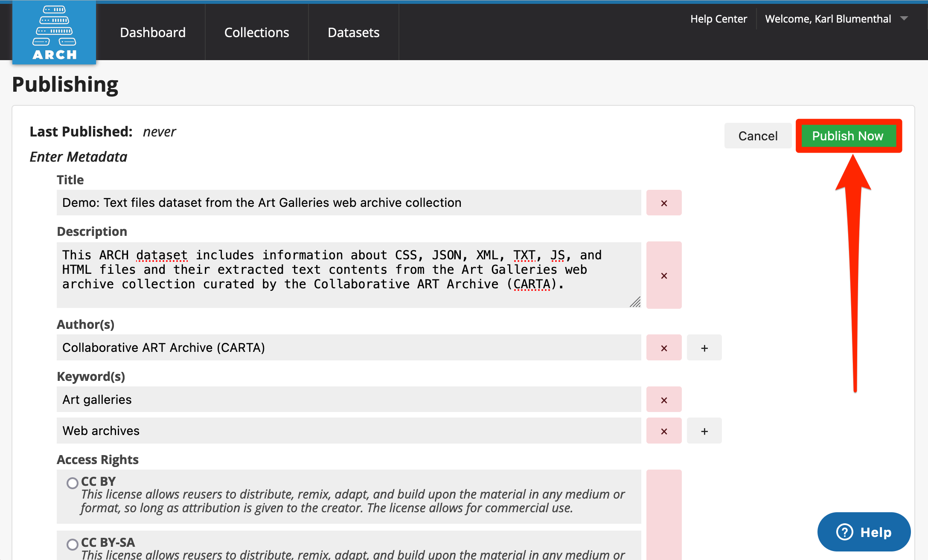Edit the Description text area
The width and height of the screenshot is (928, 560).
pyautogui.click(x=349, y=275)
